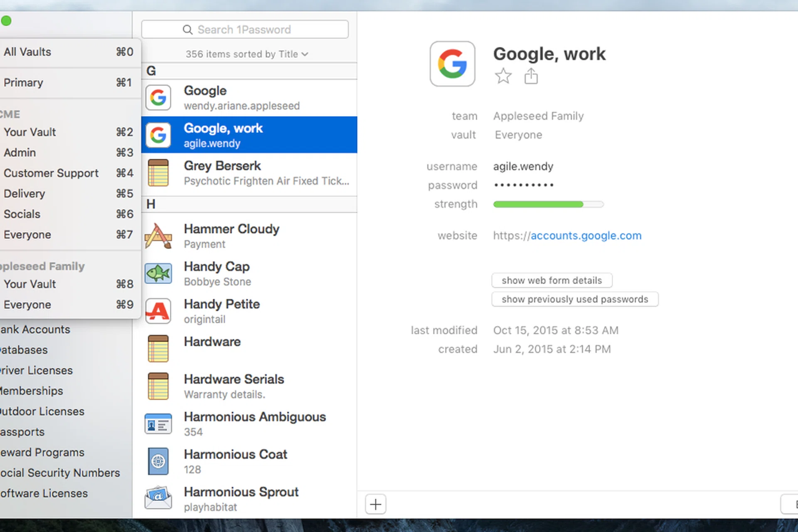798x532 pixels.
Task: Mark Google, work as a favorite with the star
Action: (x=503, y=76)
